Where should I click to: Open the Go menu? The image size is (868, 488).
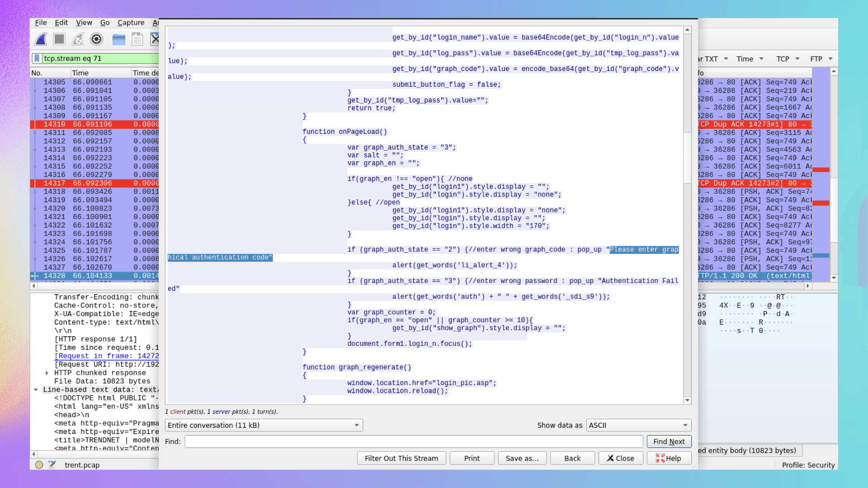coord(105,23)
